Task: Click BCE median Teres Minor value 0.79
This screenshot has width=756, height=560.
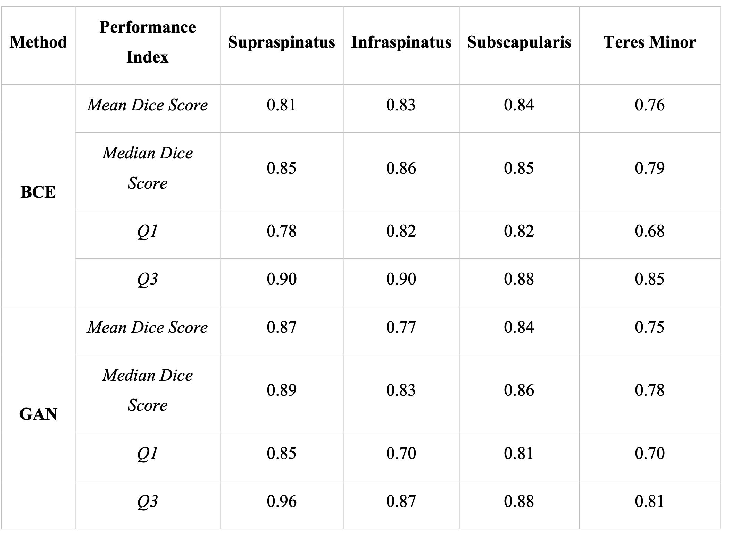Action: [649, 168]
